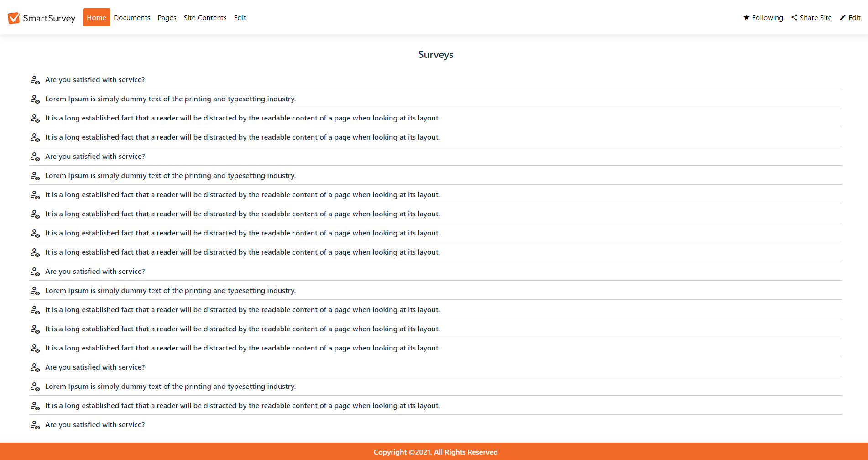Open the third 'Are you satisfied with service?' survey

point(95,271)
